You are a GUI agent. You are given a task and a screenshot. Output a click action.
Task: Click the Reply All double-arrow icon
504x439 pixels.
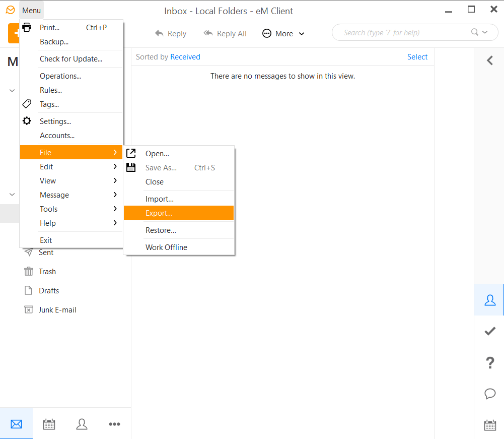point(208,33)
